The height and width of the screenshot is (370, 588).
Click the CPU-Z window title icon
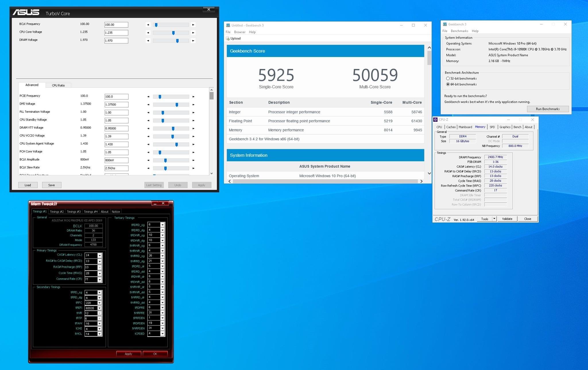pyautogui.click(x=436, y=120)
